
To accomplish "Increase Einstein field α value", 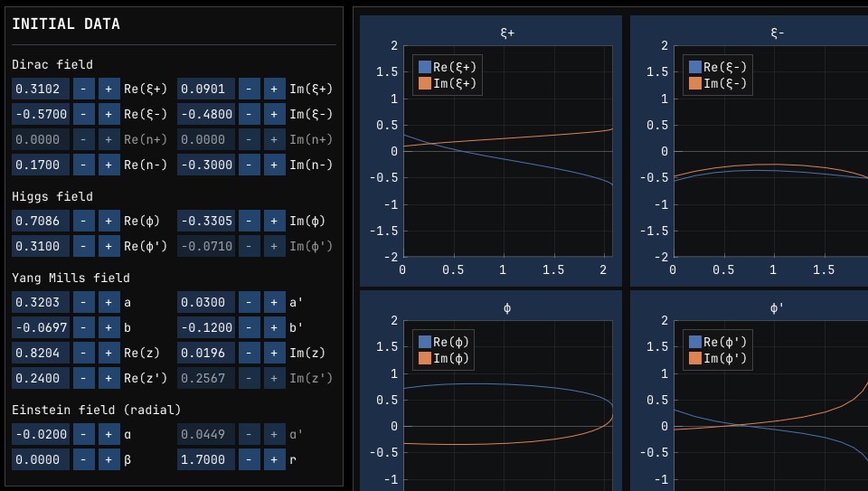I will (109, 435).
